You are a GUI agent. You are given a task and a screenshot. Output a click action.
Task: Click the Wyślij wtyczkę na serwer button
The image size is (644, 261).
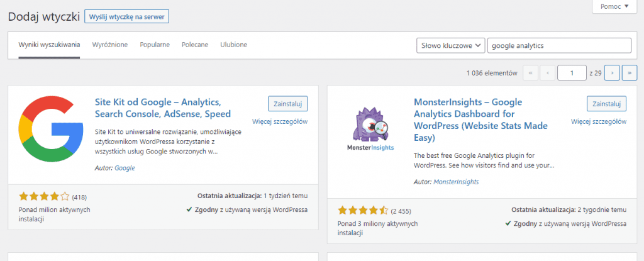(126, 17)
